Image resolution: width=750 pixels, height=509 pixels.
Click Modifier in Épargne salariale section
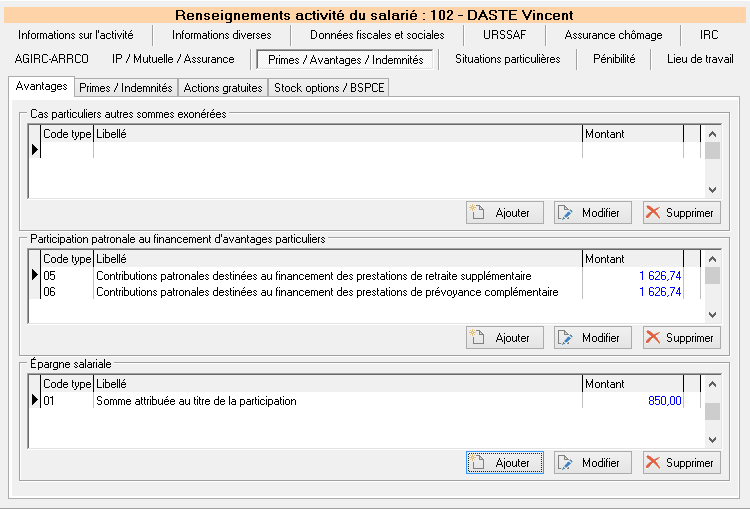[x=592, y=463]
